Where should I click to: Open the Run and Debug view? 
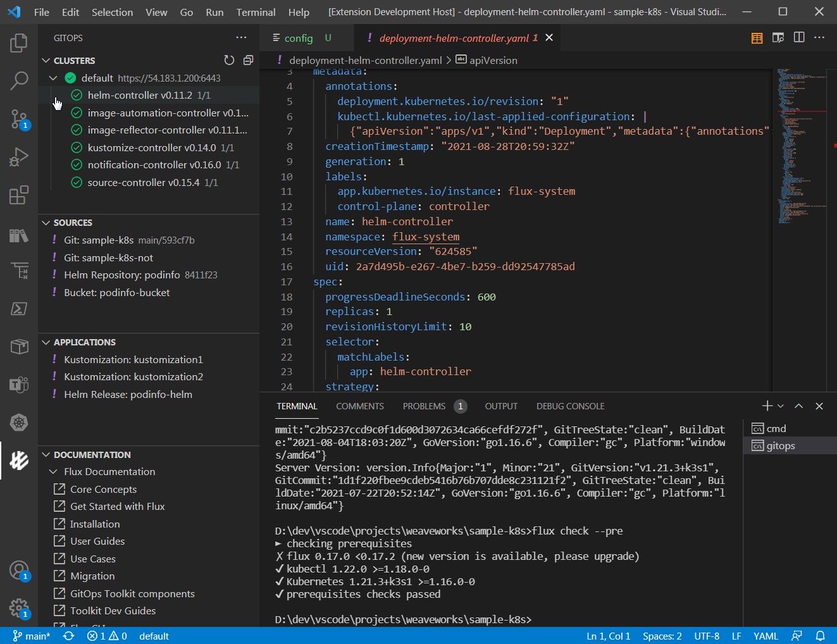pyautogui.click(x=18, y=157)
